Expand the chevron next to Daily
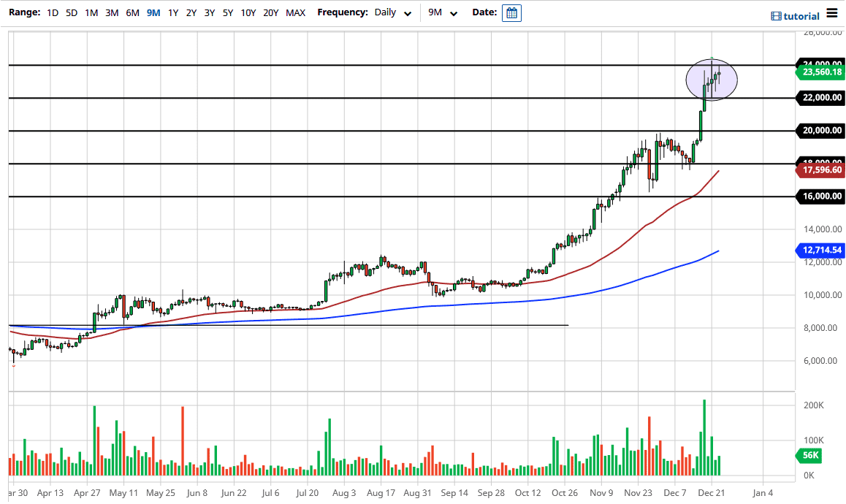The height and width of the screenshot is (504, 846). [408, 14]
